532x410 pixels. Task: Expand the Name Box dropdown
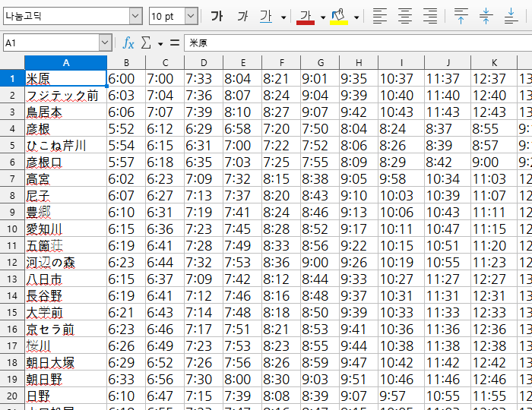coord(105,43)
